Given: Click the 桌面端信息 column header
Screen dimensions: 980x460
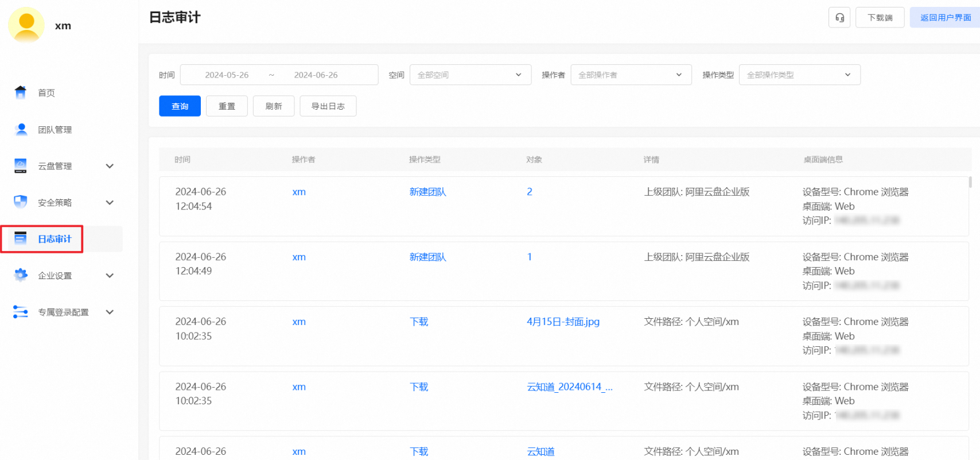Looking at the screenshot, I should [x=823, y=160].
